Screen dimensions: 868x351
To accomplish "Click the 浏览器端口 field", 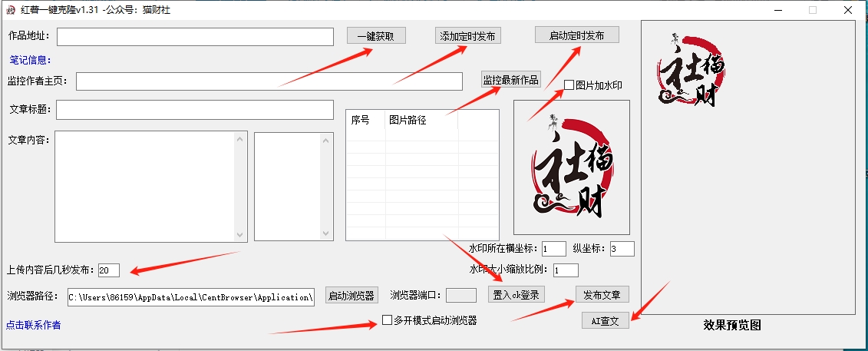I will [461, 295].
